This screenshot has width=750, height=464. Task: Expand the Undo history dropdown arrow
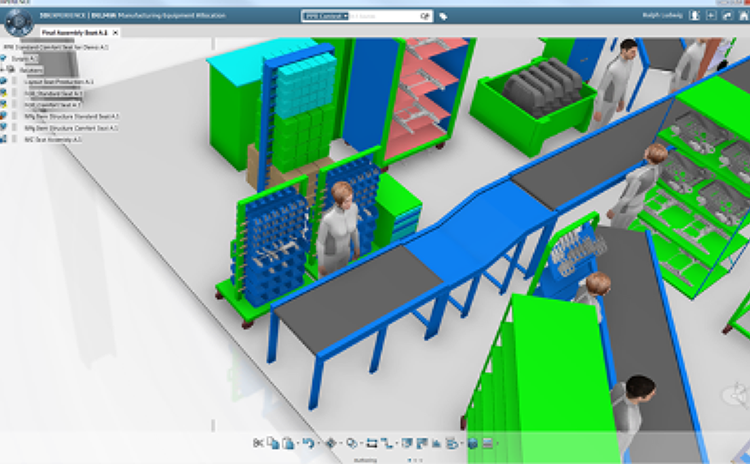coord(316,443)
